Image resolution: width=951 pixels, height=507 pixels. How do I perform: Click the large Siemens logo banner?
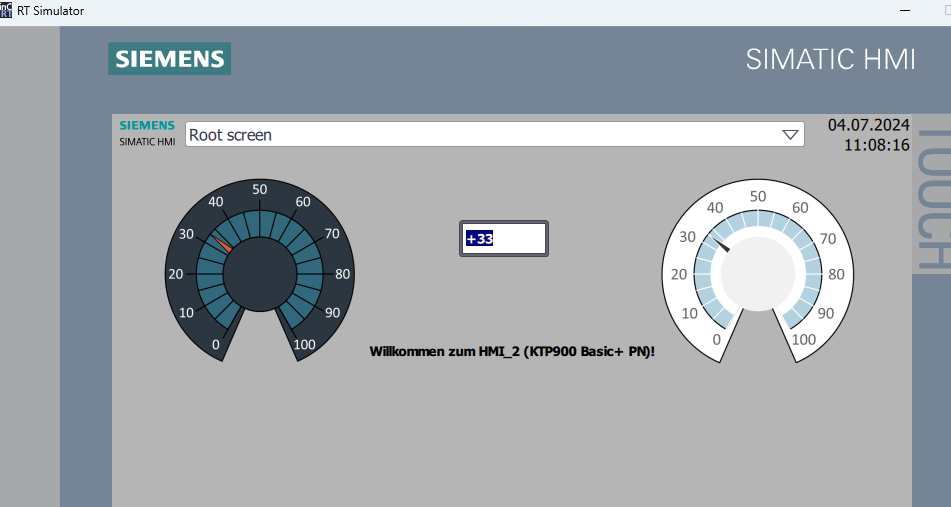click(169, 59)
